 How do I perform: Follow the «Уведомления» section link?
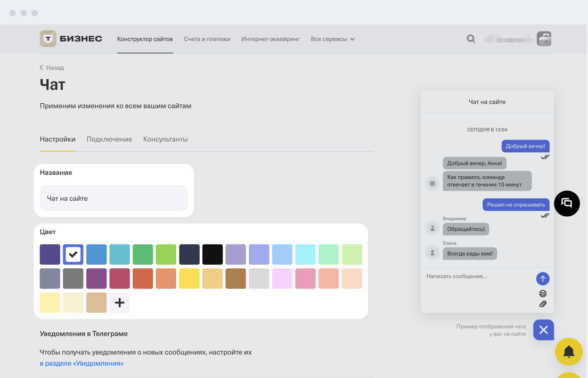(x=81, y=364)
